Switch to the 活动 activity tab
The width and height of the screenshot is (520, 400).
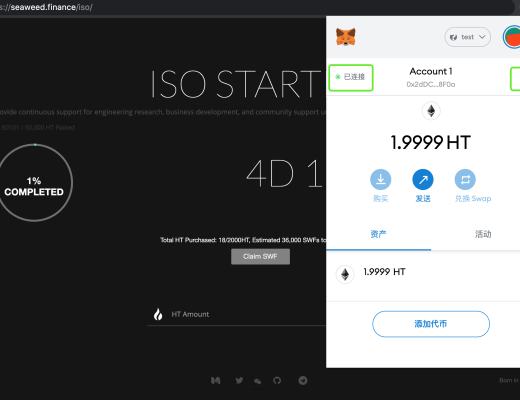(483, 234)
